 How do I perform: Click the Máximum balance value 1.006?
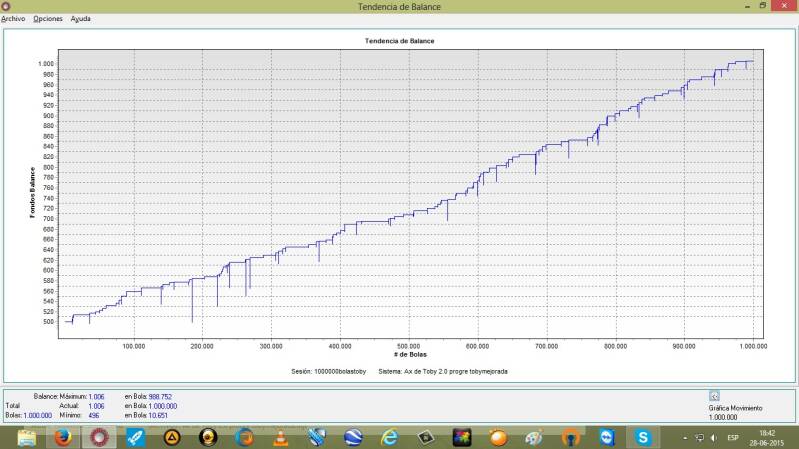(96, 397)
